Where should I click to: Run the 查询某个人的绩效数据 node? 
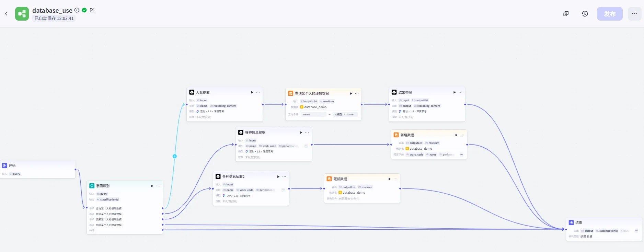pos(351,93)
